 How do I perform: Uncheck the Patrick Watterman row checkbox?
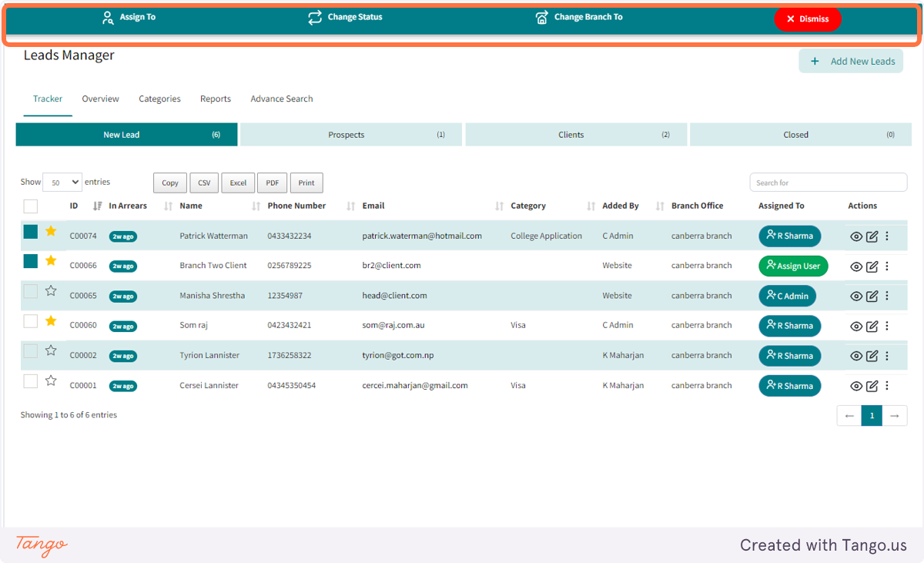click(31, 231)
